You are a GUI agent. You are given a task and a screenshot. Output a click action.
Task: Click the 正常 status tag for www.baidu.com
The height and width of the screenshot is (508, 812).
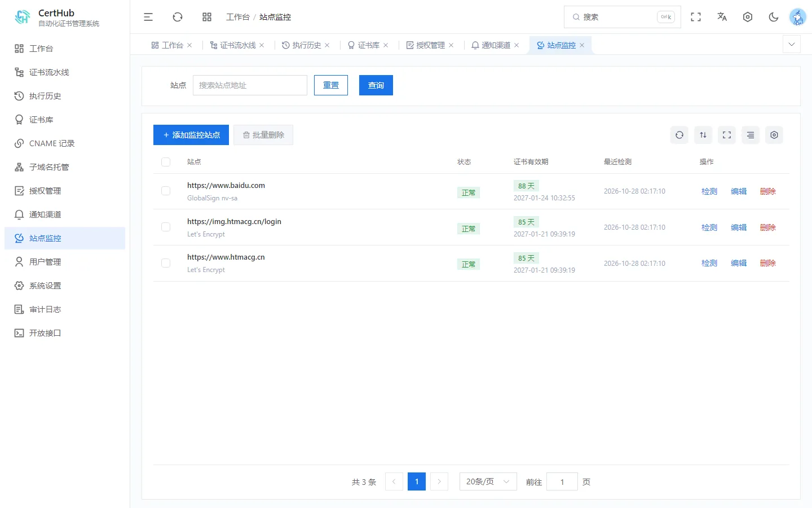(469, 192)
